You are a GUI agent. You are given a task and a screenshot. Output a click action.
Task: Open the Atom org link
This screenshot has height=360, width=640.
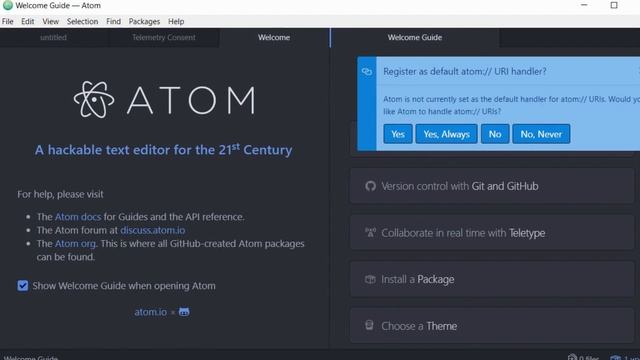tap(75, 244)
